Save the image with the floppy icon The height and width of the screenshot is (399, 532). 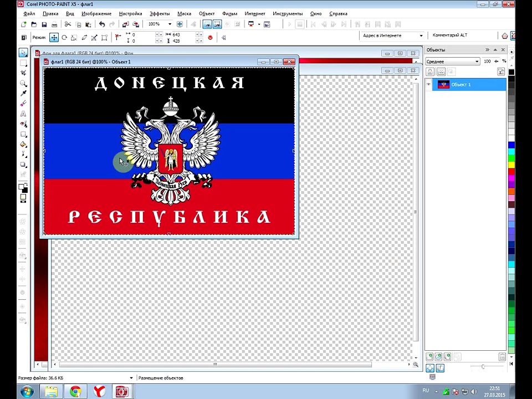[x=44, y=24]
